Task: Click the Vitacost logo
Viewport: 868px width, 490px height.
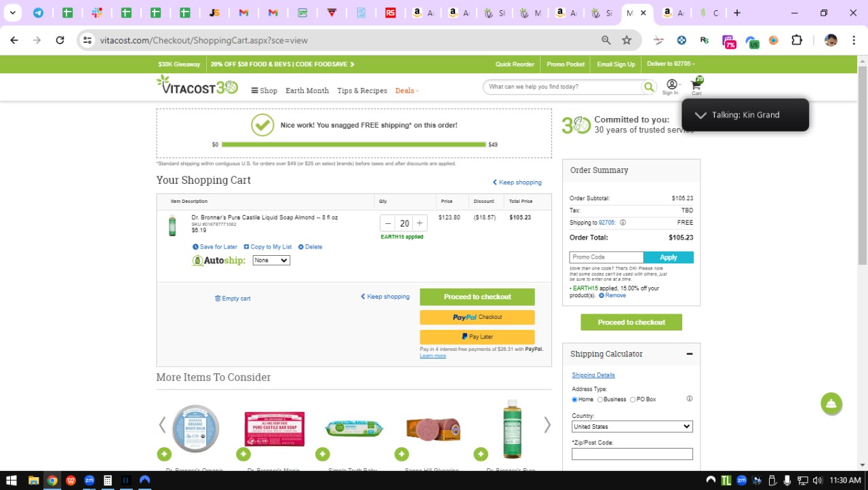Action: (197, 86)
